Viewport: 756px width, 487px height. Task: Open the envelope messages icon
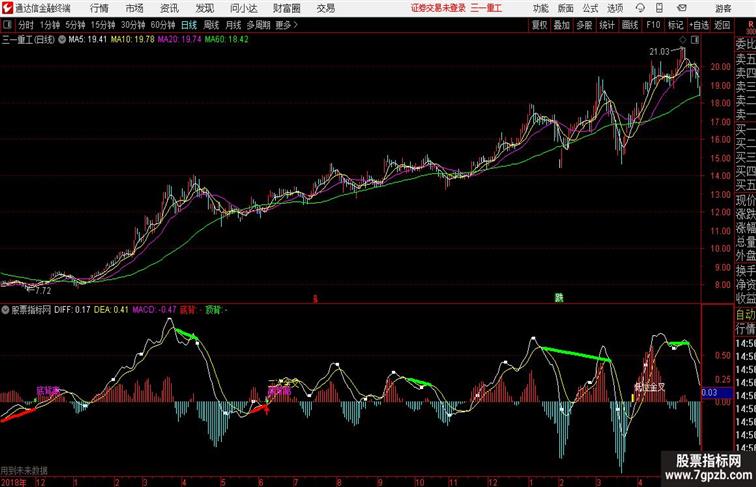click(x=682, y=8)
